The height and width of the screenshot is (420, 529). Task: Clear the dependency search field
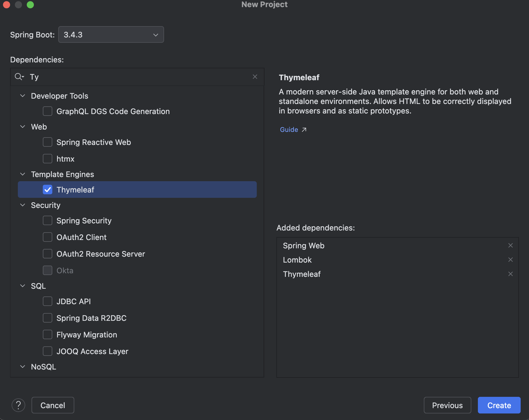(255, 77)
